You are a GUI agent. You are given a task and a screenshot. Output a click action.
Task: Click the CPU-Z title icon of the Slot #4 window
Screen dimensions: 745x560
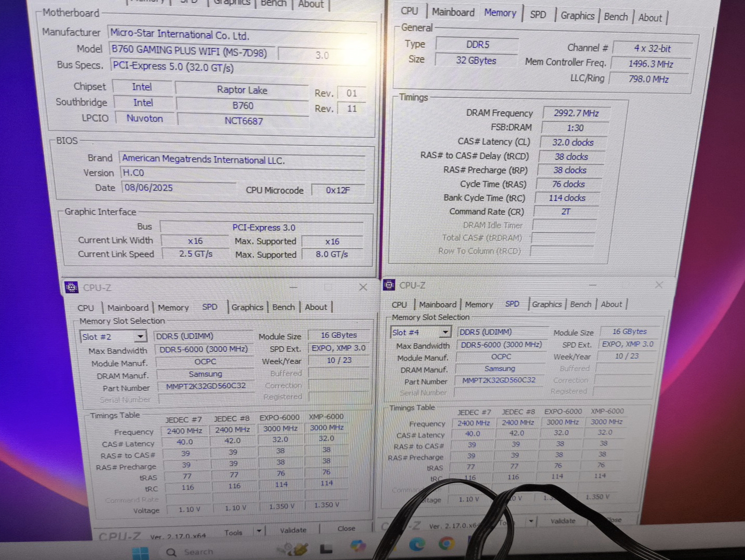[389, 285]
